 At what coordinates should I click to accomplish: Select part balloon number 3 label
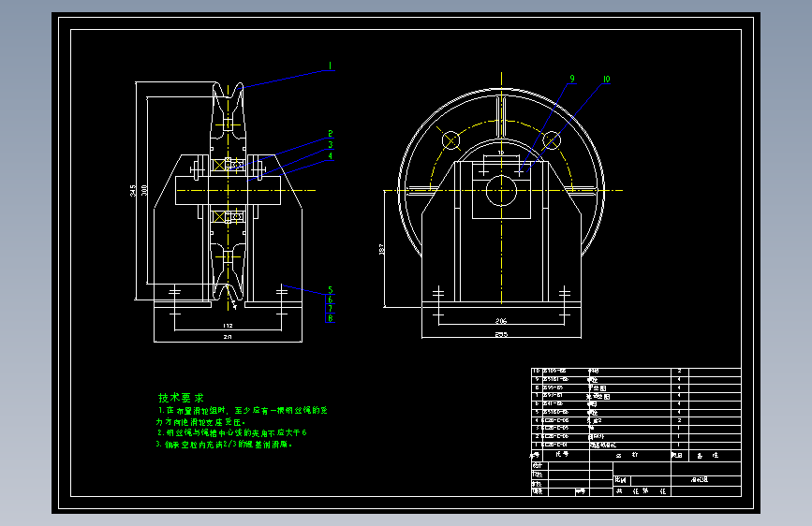(331, 145)
